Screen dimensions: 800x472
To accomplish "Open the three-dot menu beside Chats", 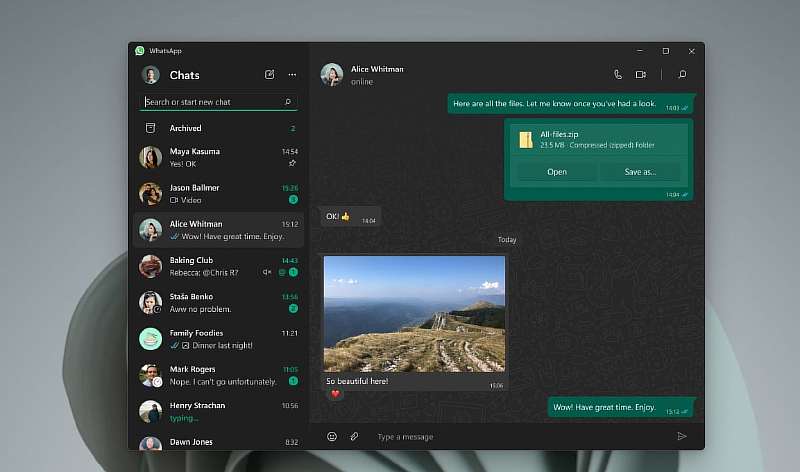I will (x=292, y=75).
